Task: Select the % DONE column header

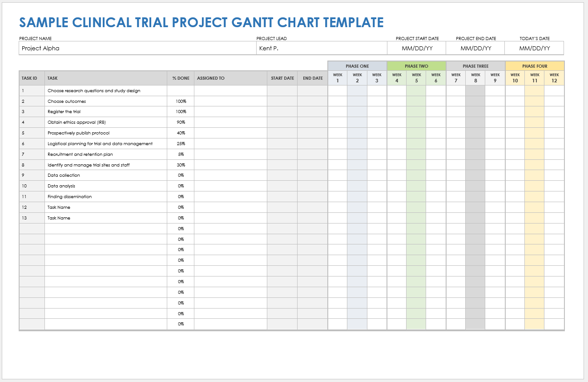Action: click(x=180, y=78)
